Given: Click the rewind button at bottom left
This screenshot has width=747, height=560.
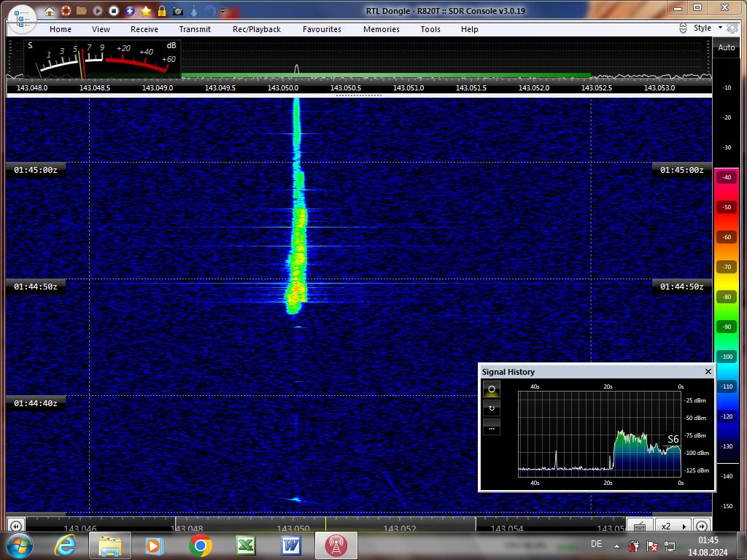Looking at the screenshot, I should pos(15,526).
